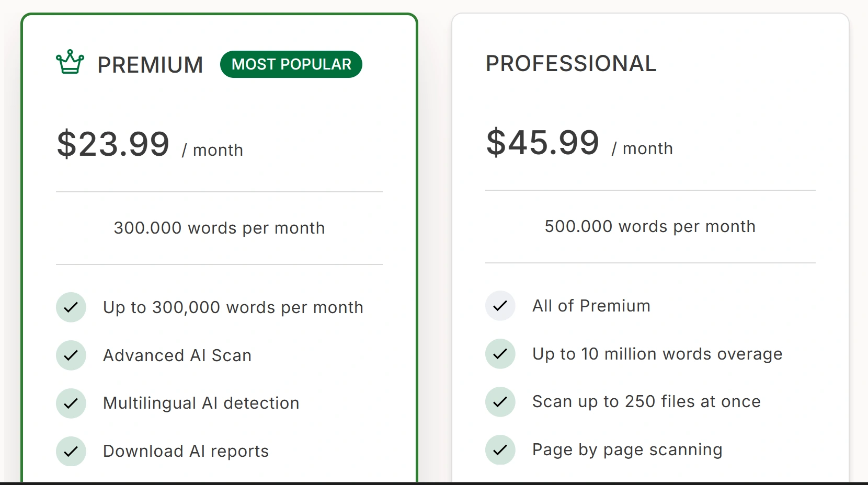Click checkmark for 10 million words overage
Image resolution: width=868 pixels, height=485 pixels.
[x=500, y=354]
